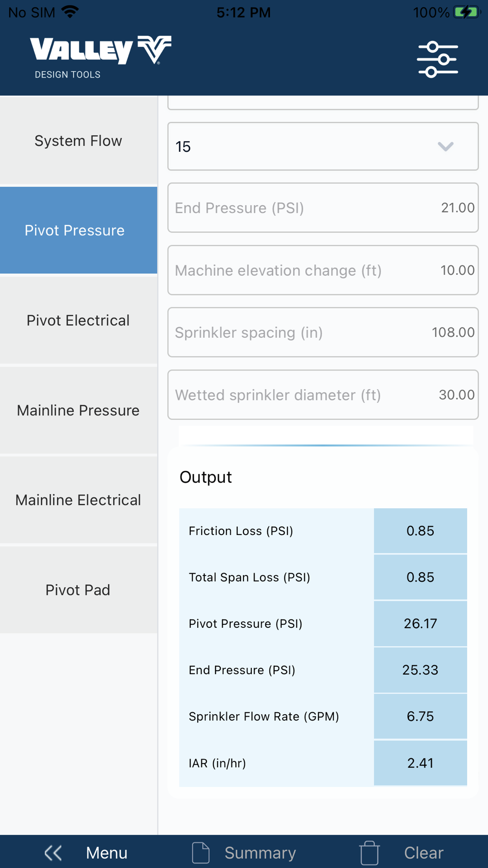Tap the double-chevron back icon
The width and height of the screenshot is (488, 868).
point(53,853)
